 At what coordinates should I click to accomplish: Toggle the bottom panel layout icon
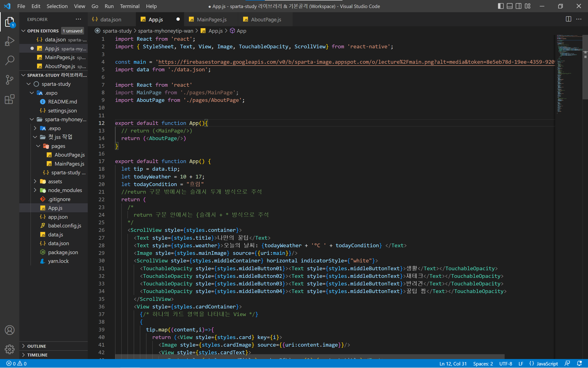pyautogui.click(x=509, y=6)
